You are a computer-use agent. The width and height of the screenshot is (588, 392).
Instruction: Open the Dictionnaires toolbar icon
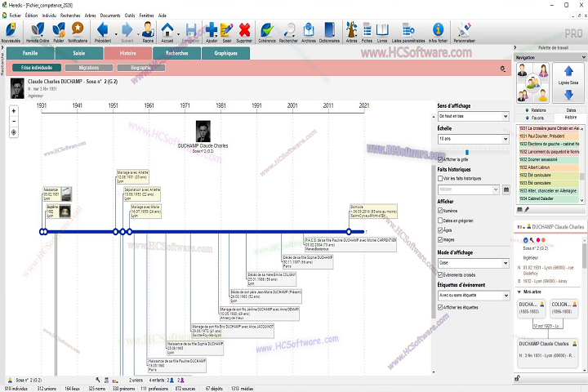pos(330,30)
